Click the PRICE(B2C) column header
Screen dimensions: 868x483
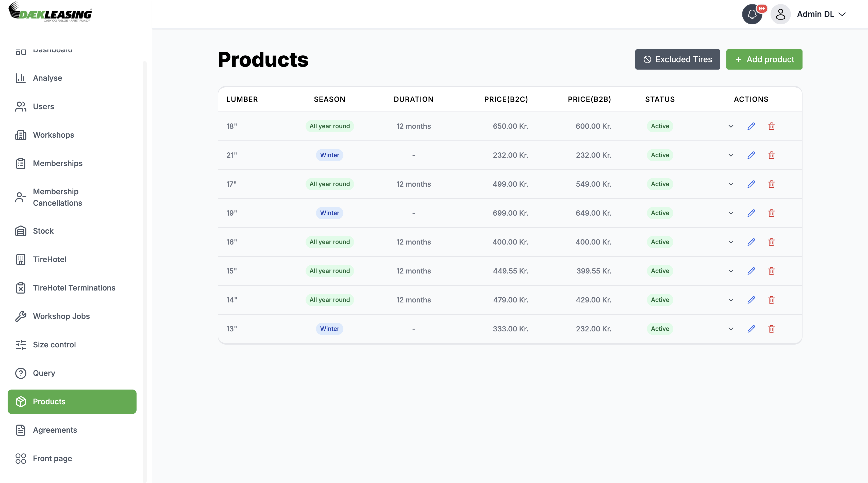506,99
